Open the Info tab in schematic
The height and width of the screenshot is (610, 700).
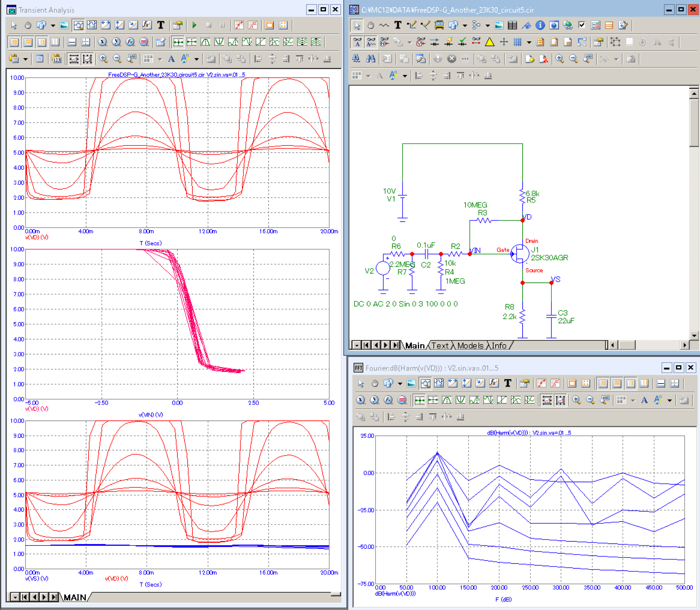click(x=499, y=346)
